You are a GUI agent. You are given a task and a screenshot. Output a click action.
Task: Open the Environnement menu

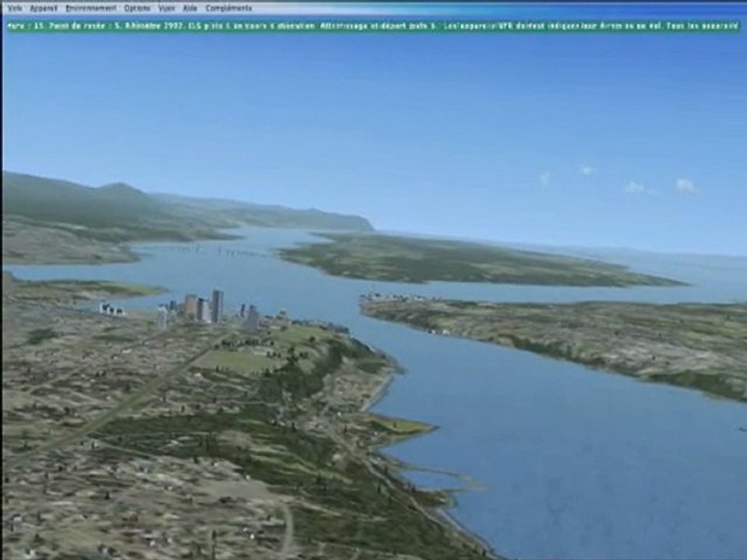pyautogui.click(x=90, y=8)
